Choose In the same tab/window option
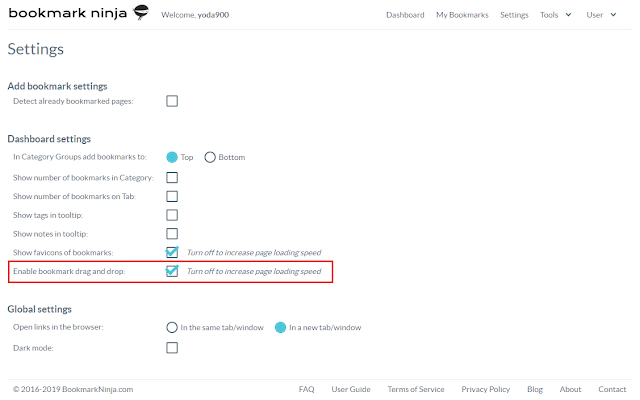 point(172,327)
